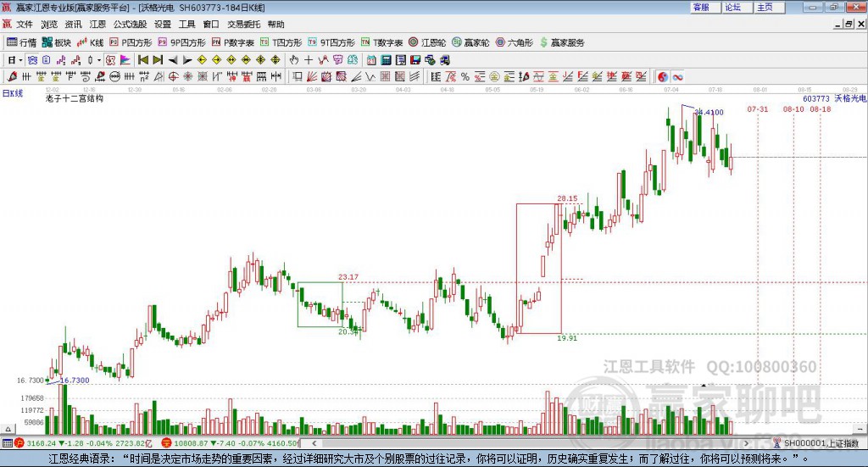Select the Gann fan lines tool
The image size is (868, 467).
pos(312,77)
